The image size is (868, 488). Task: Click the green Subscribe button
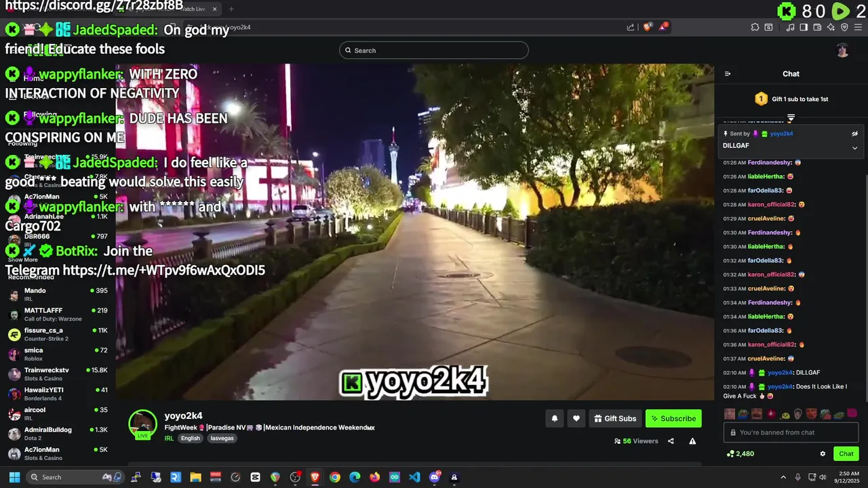pos(673,419)
